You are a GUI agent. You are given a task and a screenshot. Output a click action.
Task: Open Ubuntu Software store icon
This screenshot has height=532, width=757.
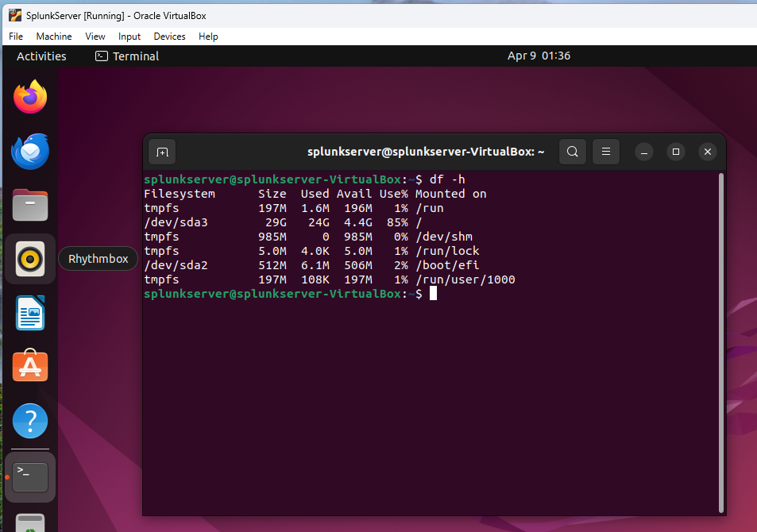tap(30, 366)
